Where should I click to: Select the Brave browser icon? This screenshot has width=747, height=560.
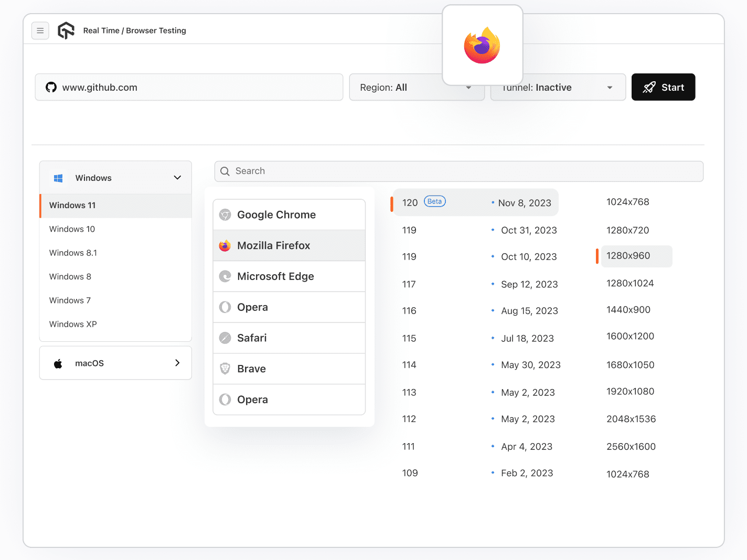(x=225, y=369)
